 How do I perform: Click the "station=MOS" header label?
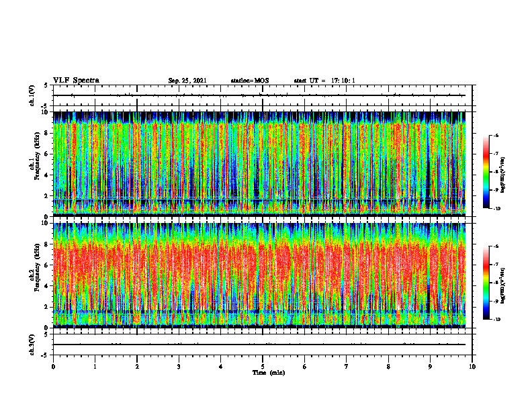tap(250, 81)
